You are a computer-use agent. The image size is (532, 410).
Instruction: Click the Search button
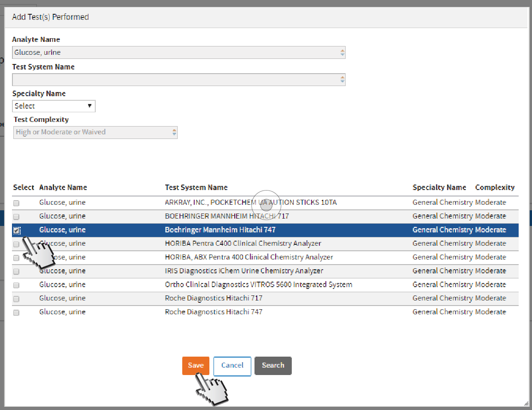click(273, 365)
